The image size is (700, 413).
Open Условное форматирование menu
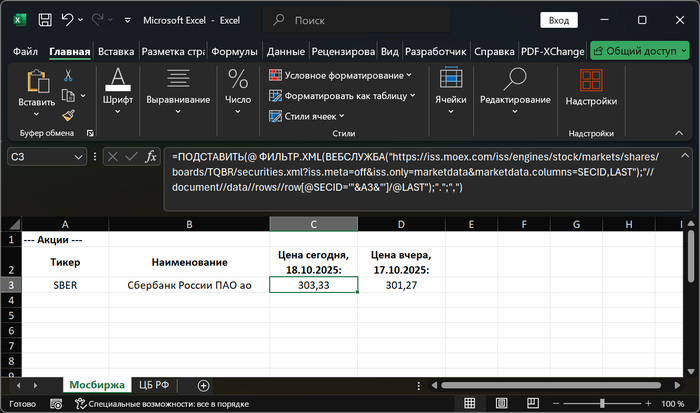[x=340, y=75]
